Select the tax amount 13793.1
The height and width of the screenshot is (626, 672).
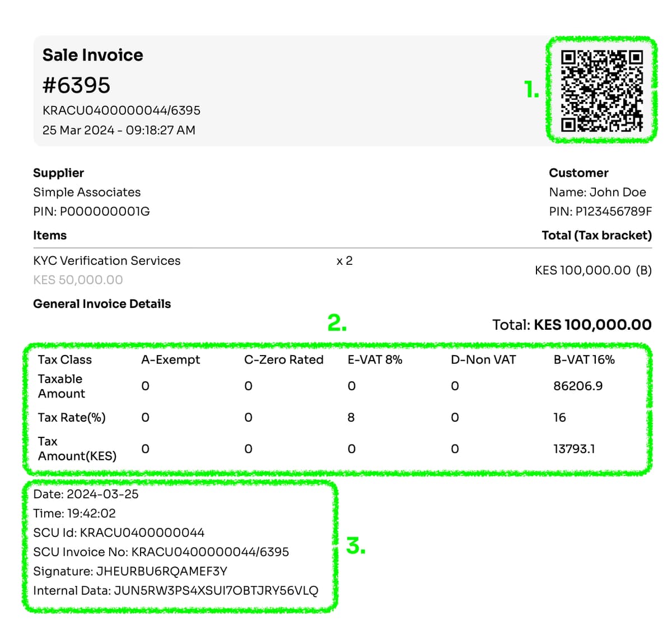(575, 449)
